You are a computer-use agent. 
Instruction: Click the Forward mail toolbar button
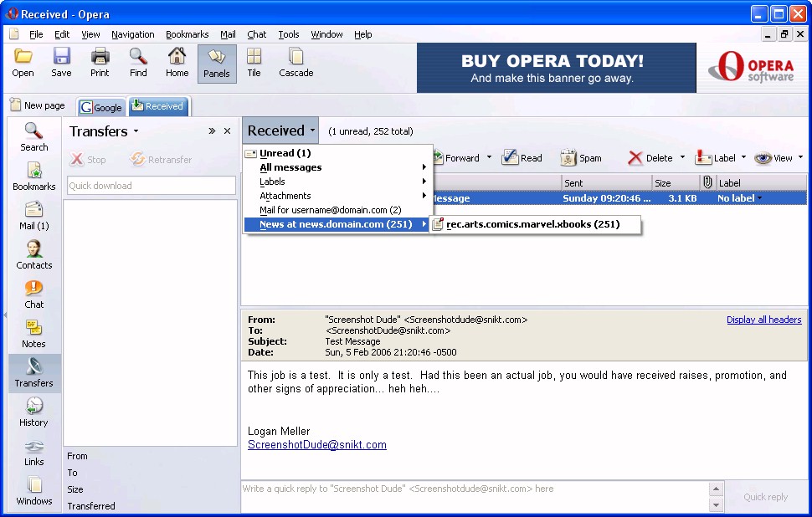[457, 158]
